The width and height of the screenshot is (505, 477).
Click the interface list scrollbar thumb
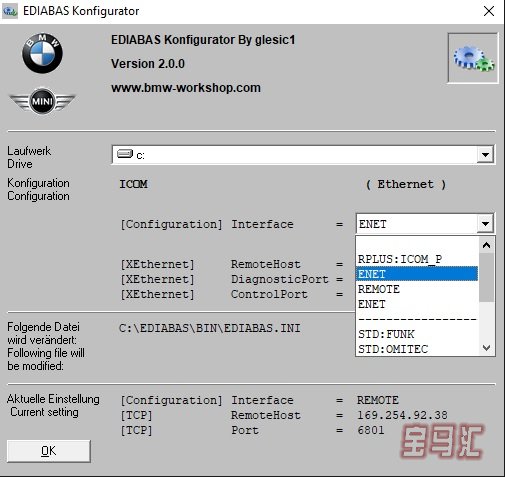(486, 277)
